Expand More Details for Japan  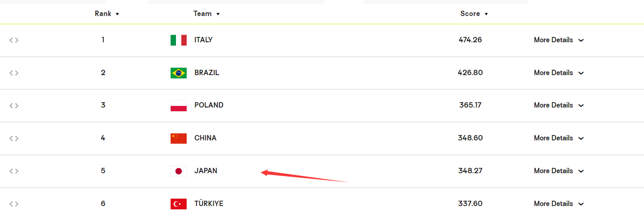(x=559, y=171)
